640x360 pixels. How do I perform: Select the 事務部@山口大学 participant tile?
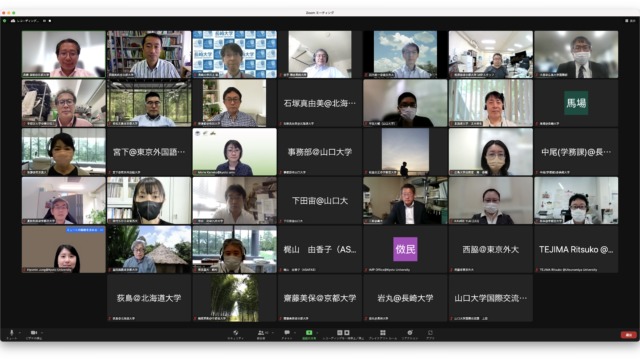click(320, 151)
